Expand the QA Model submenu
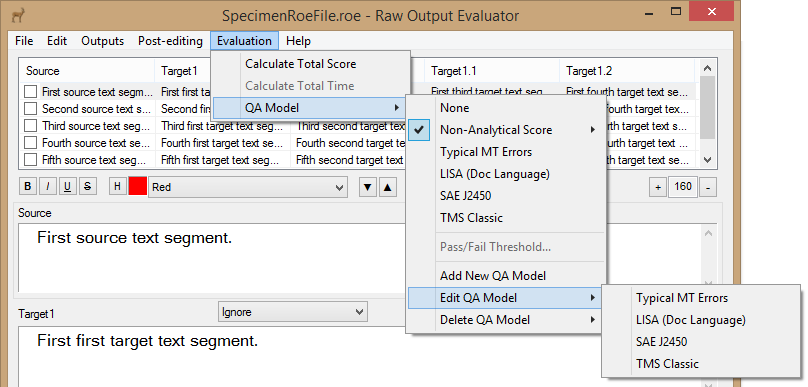 click(310, 108)
